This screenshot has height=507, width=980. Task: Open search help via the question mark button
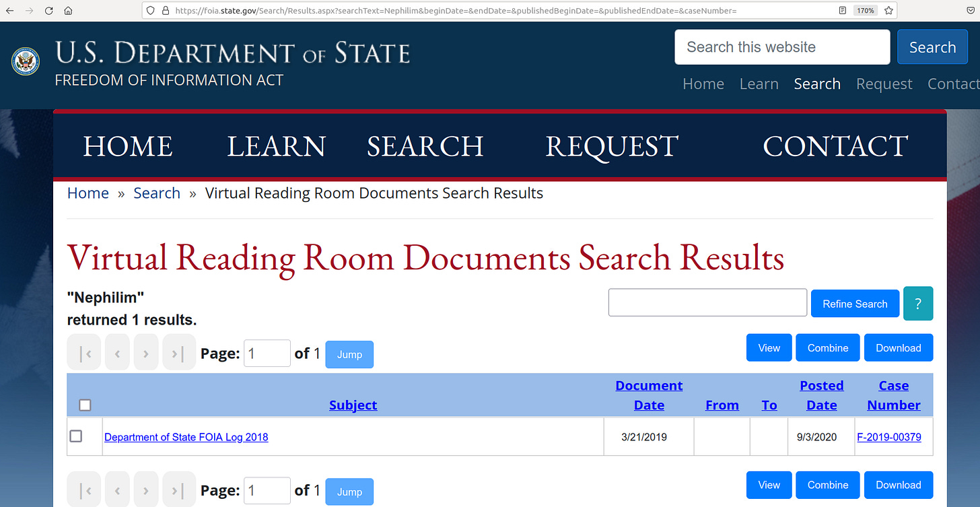[x=918, y=303]
